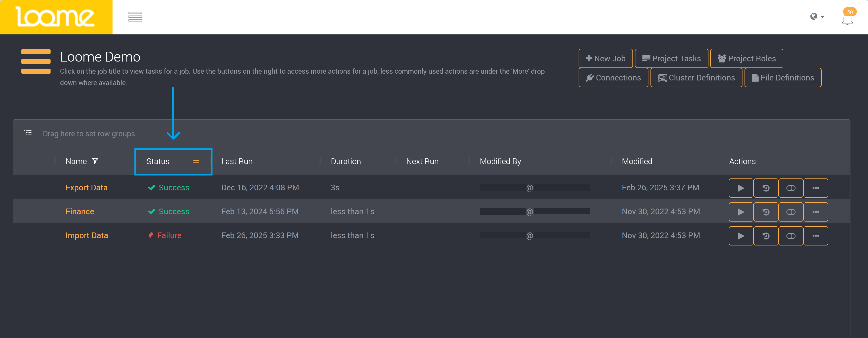Click the '3s' duration cell
Viewport: 868px width, 338px height.
click(335, 188)
